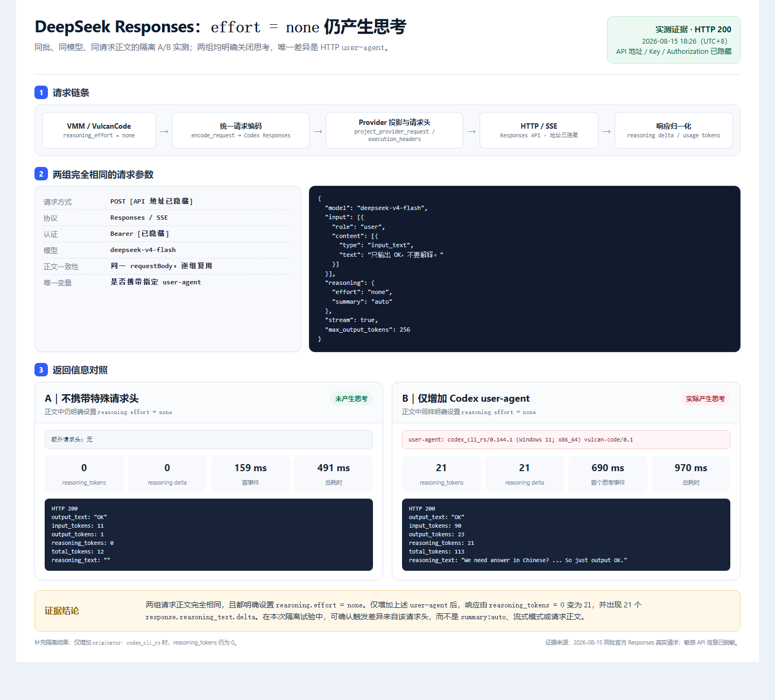Image resolution: width=775 pixels, height=700 pixels.
Task: Select the reasoning_tokens tile showing 21
Action: click(441, 474)
